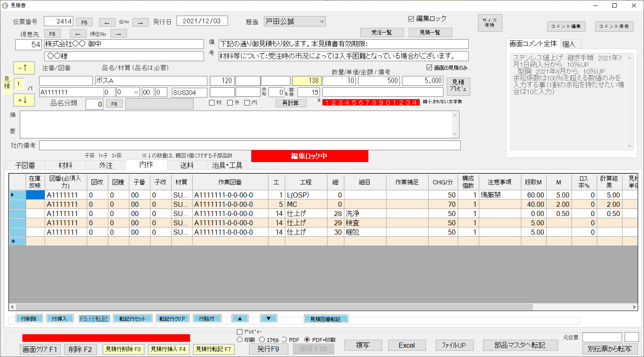The image size is (644, 357).
Task: Click the 再計算 button
Action: coord(290,103)
